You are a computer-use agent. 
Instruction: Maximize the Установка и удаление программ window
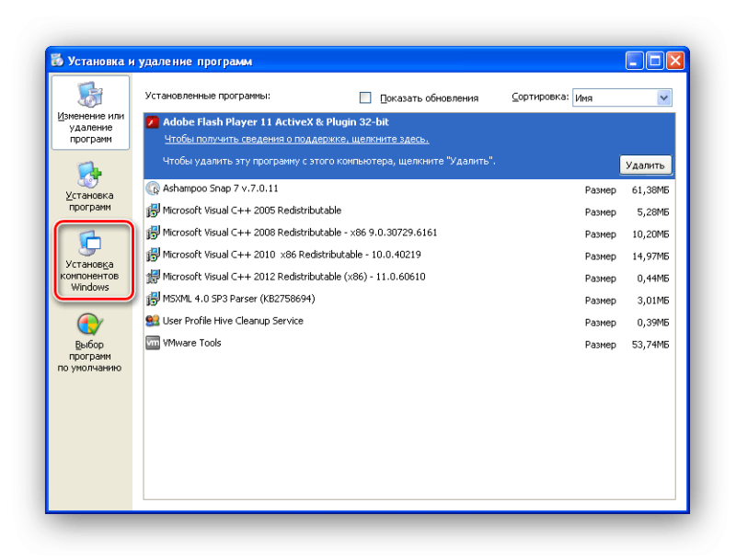click(654, 61)
